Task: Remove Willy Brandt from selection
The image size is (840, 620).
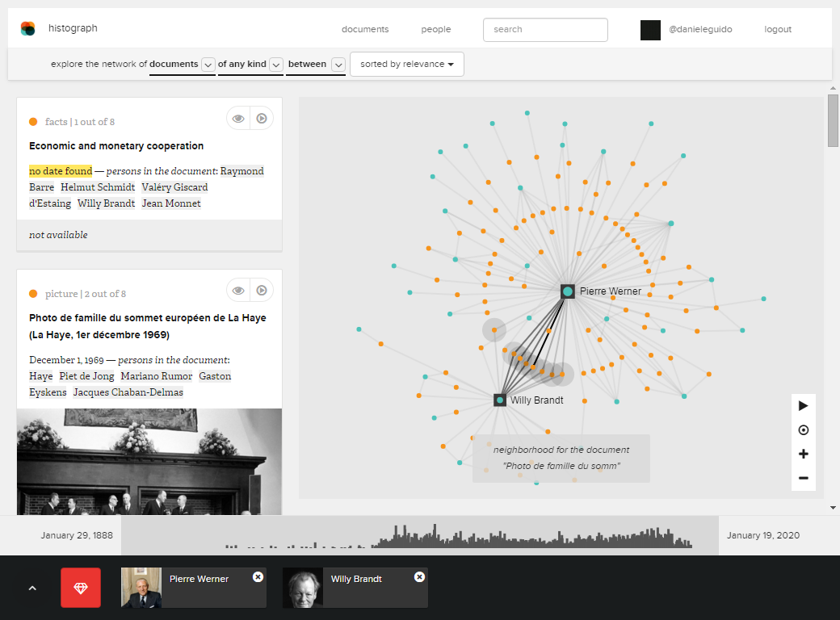Action: tap(419, 576)
